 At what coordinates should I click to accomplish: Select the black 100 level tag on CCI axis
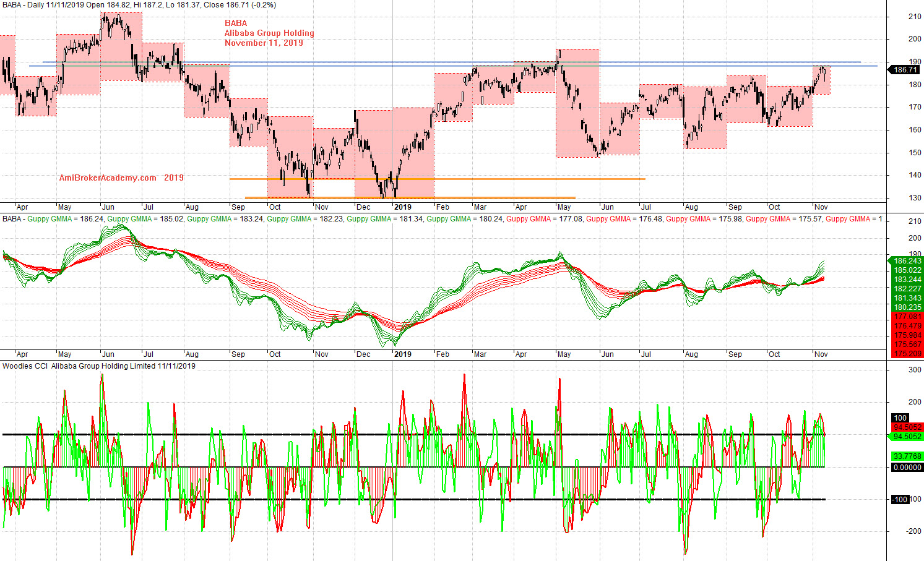click(900, 418)
